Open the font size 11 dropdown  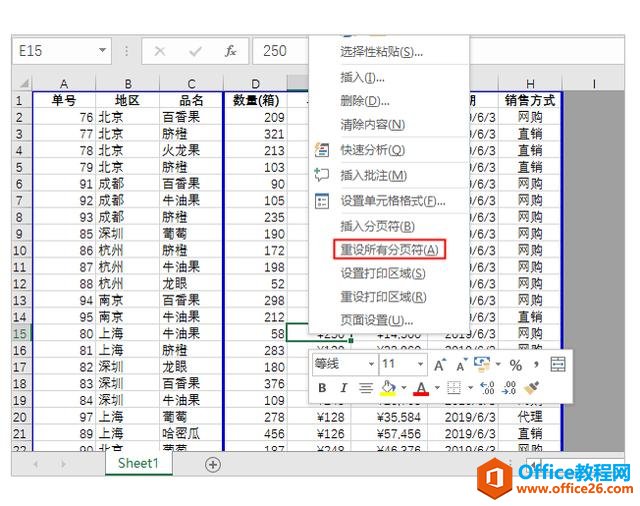pos(420,364)
